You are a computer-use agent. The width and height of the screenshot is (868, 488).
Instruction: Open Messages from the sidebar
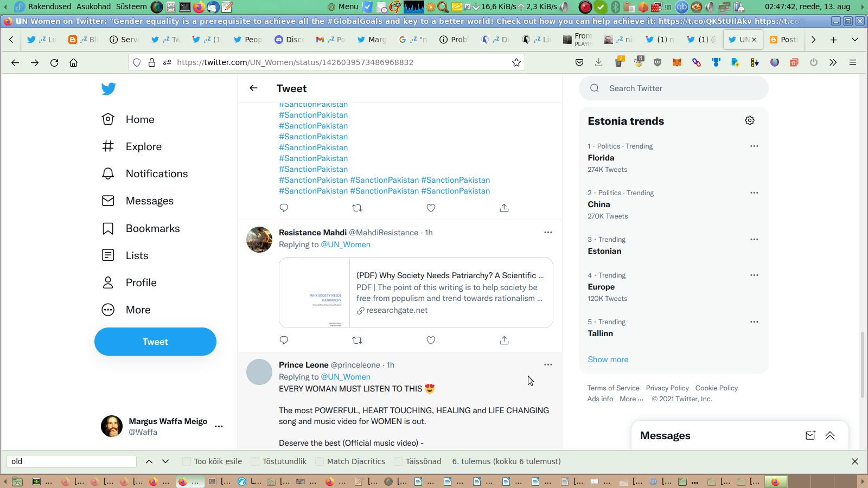[138, 201]
